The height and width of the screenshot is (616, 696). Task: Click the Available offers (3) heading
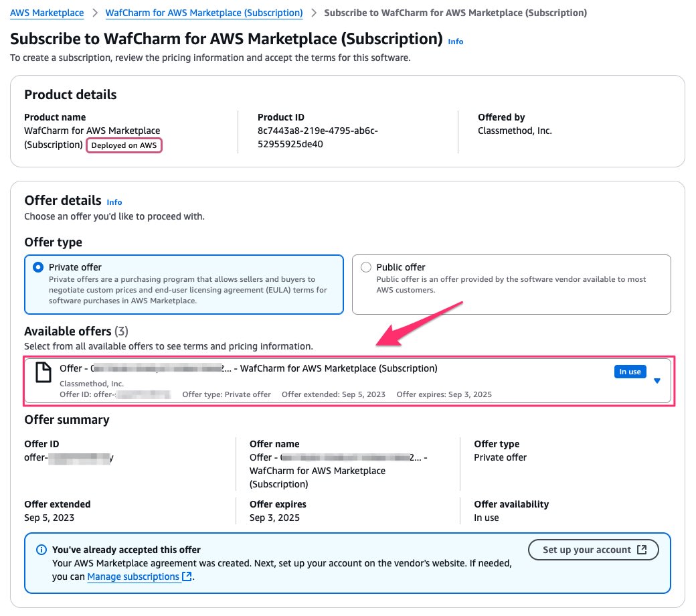pyautogui.click(x=76, y=331)
